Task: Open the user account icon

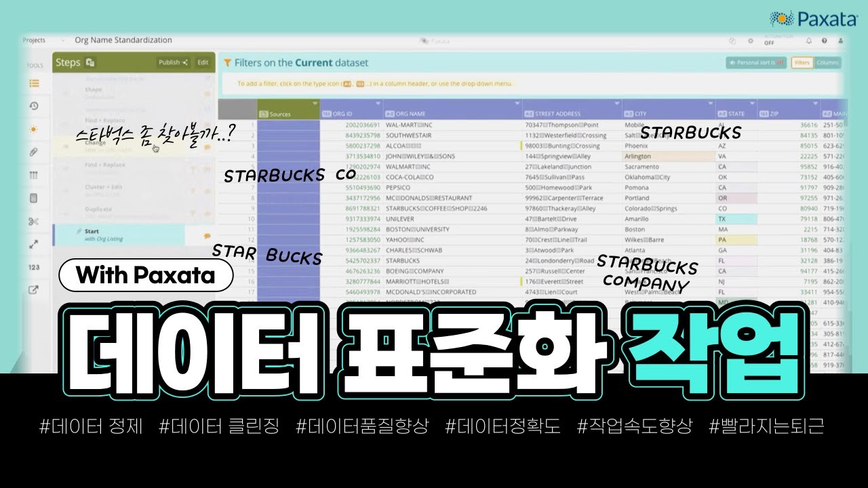Action: coord(841,41)
